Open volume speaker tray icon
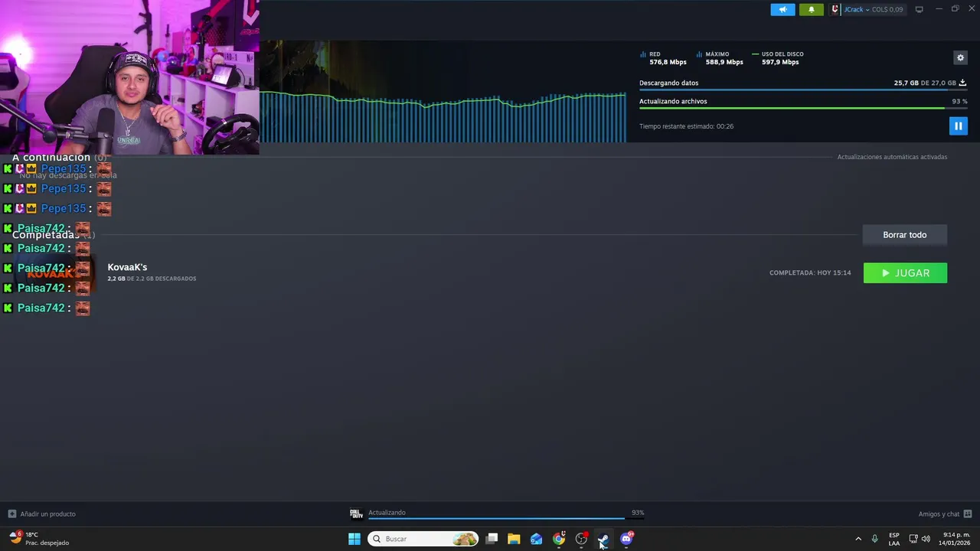Image resolution: width=980 pixels, height=551 pixels. pos(926,539)
